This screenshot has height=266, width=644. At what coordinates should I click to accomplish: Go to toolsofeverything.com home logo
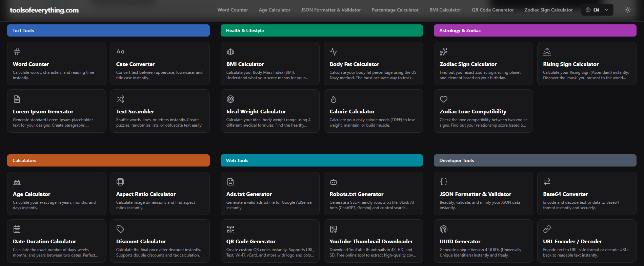44,10
